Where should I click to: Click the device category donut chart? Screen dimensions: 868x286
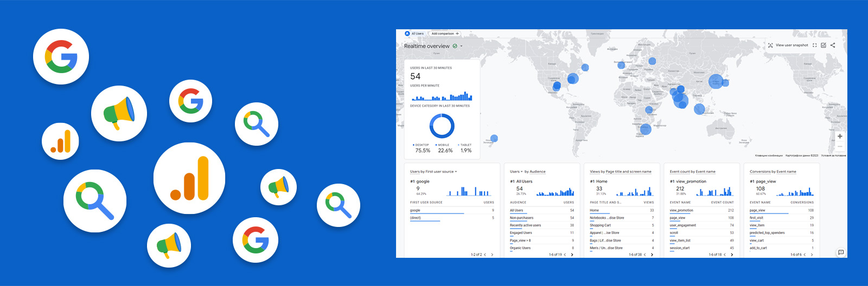coord(442,126)
